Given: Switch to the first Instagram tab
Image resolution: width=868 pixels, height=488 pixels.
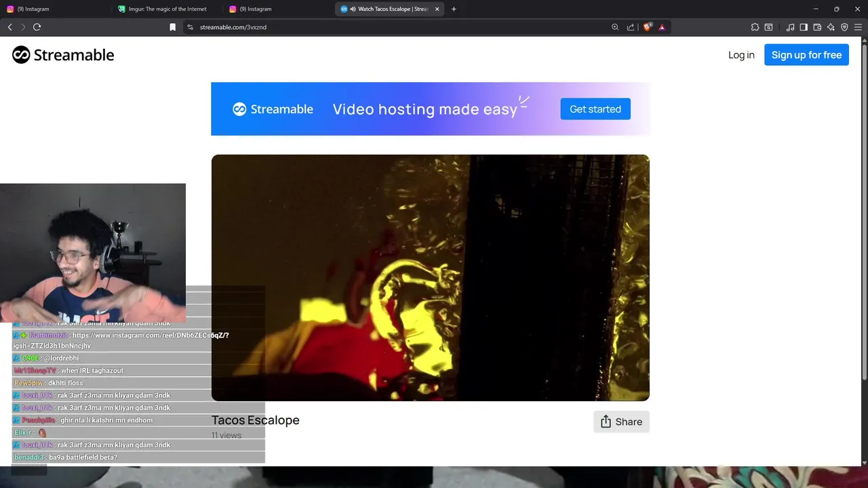Looking at the screenshot, I should click(x=56, y=9).
